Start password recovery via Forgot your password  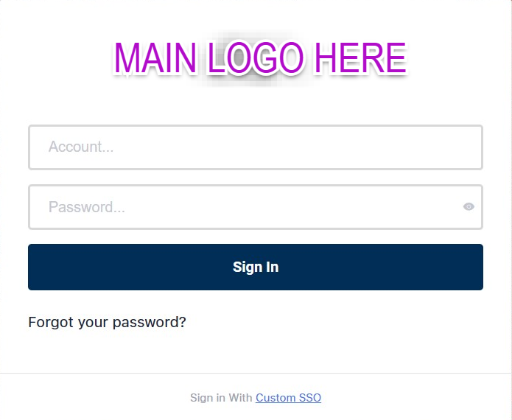point(107,323)
